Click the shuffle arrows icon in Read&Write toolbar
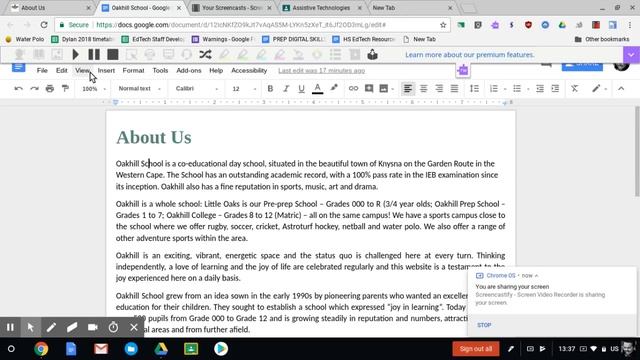640x360 pixels. (205, 54)
